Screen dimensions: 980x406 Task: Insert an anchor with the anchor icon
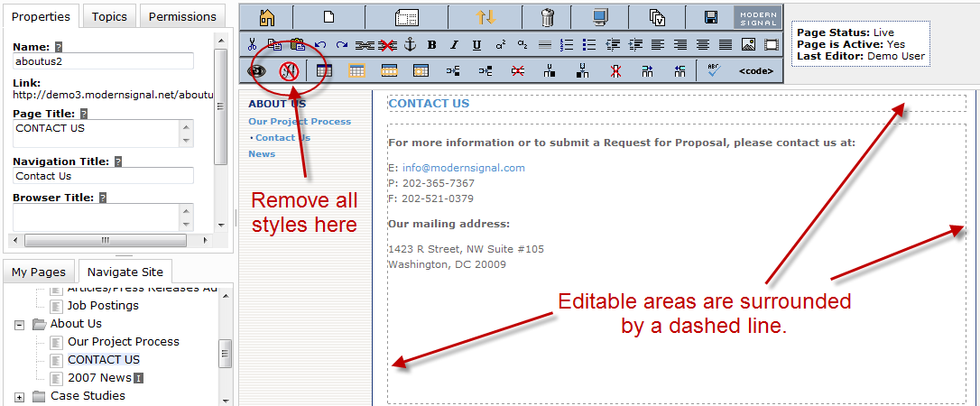[x=409, y=44]
